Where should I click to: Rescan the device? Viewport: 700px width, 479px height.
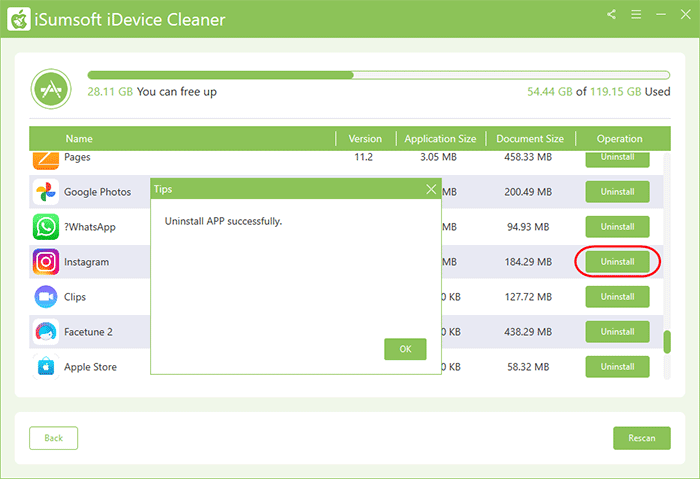point(642,438)
